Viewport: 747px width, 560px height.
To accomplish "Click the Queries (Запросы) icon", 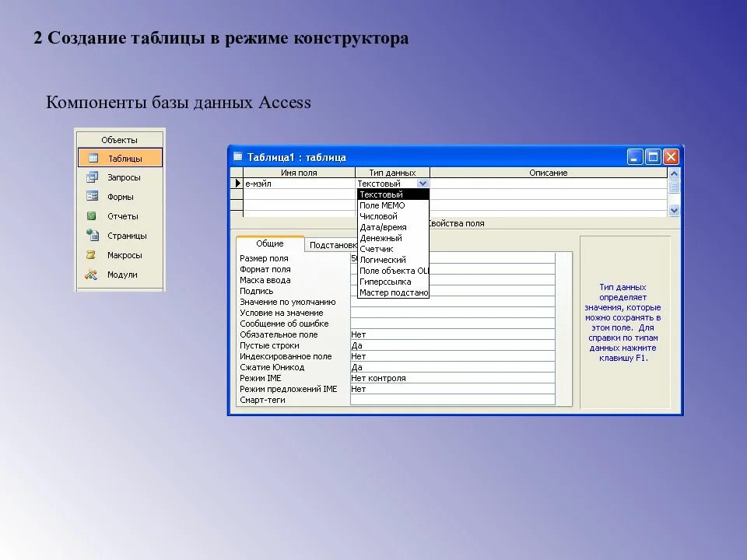I will pos(93,177).
